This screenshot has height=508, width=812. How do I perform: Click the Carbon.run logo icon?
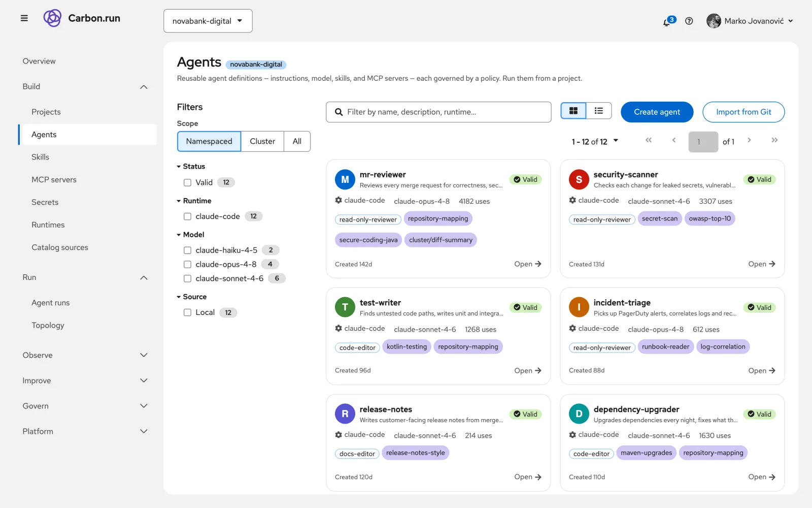(52, 18)
